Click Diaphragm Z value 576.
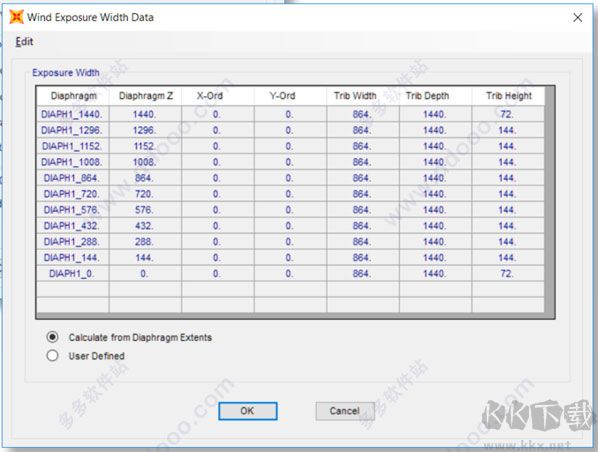Image resolution: width=598 pixels, height=452 pixels. point(145,210)
